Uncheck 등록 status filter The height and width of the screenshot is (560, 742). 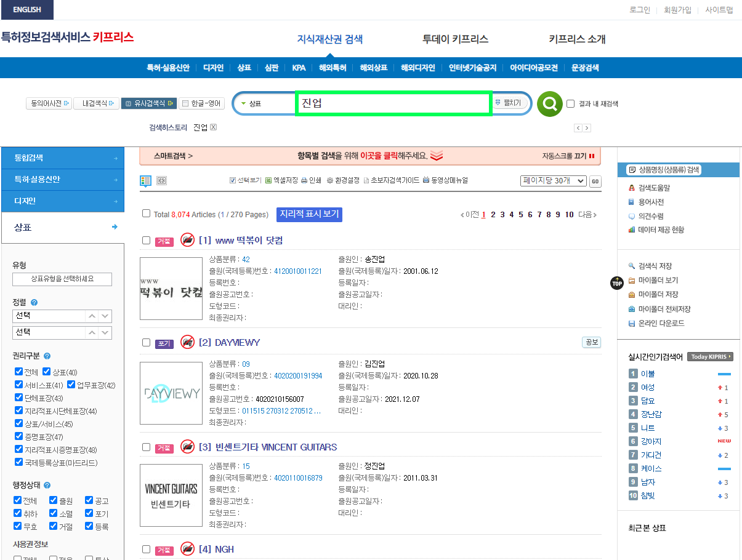tap(89, 526)
